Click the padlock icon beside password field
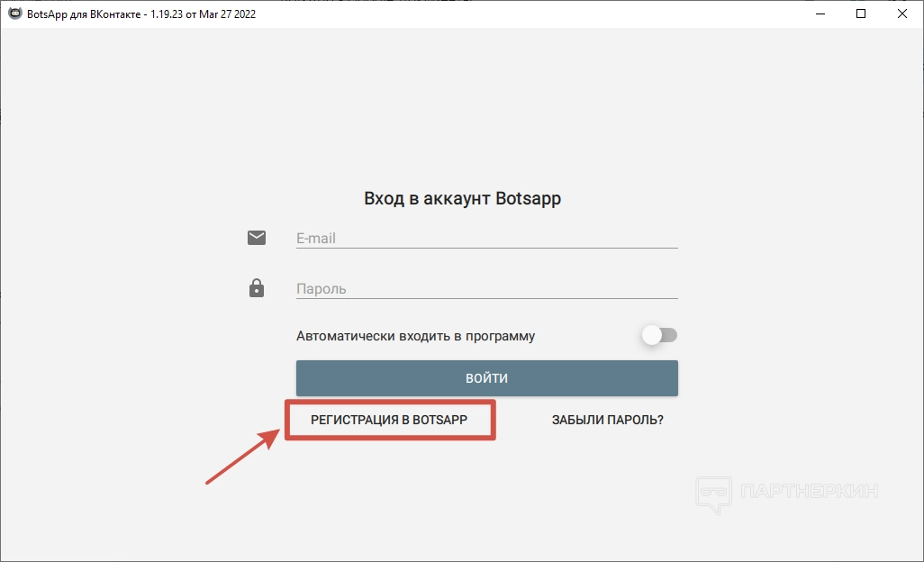 point(257,288)
